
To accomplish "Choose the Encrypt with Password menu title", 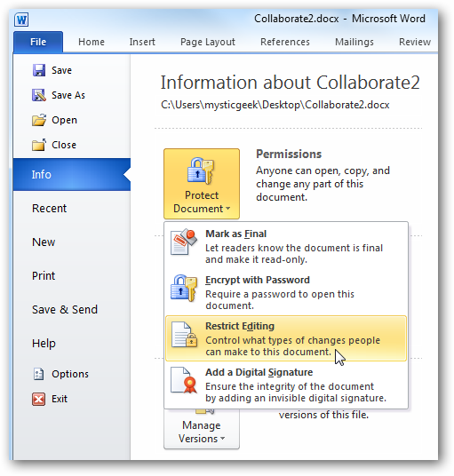I will coord(258,280).
